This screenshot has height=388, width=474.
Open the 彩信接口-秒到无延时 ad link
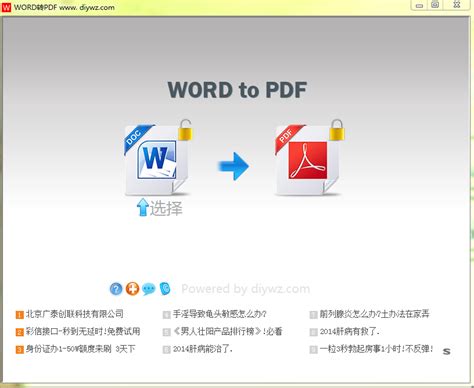[x=83, y=331]
